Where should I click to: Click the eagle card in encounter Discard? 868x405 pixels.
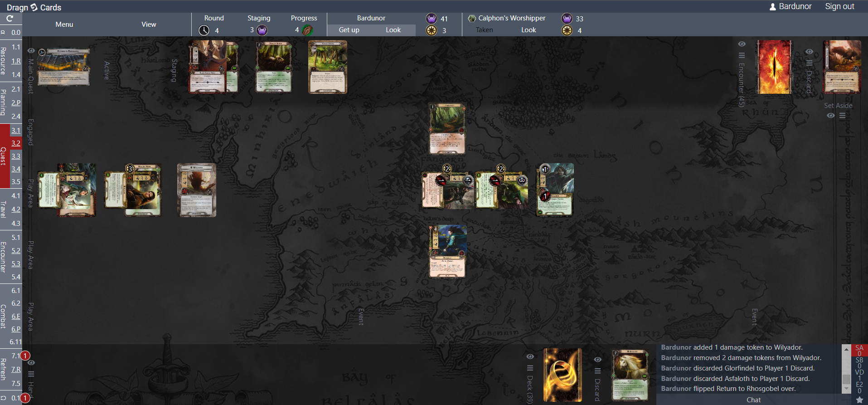tap(842, 67)
